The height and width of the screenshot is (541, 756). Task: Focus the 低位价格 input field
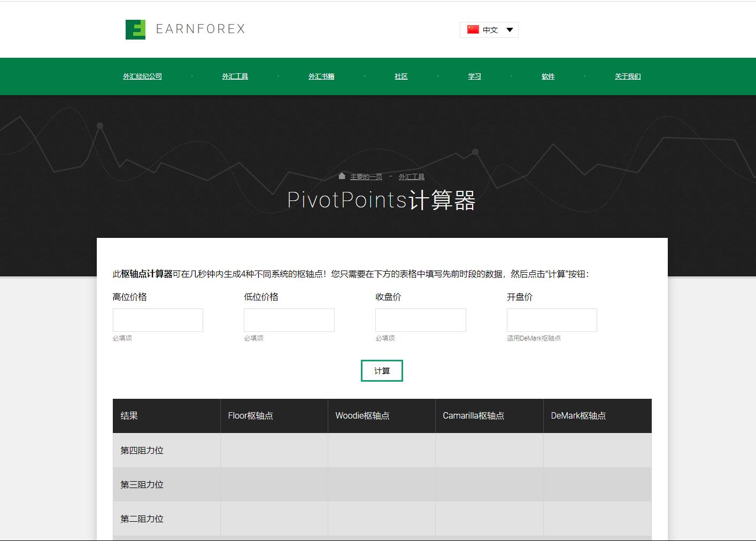289,320
